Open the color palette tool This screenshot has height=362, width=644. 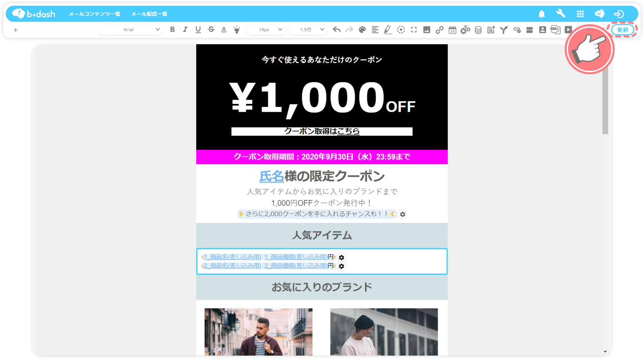coord(362,30)
